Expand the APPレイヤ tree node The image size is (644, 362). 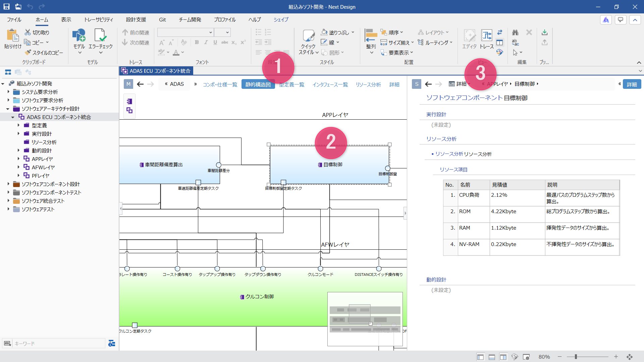(x=18, y=159)
